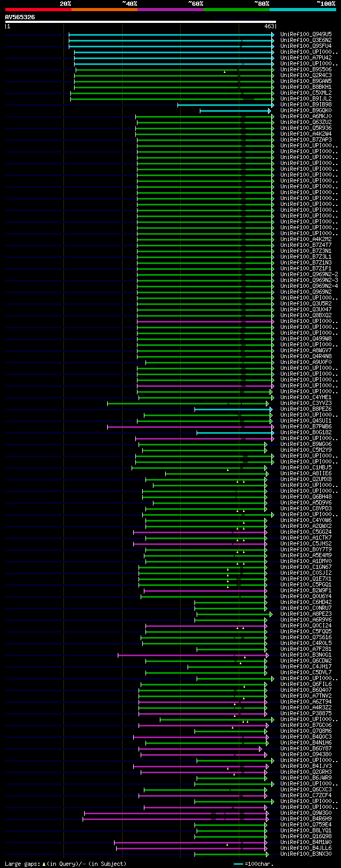Click the UniRef100_Q0CI24 entry
The width and height of the screenshot is (341, 868).
306,625
